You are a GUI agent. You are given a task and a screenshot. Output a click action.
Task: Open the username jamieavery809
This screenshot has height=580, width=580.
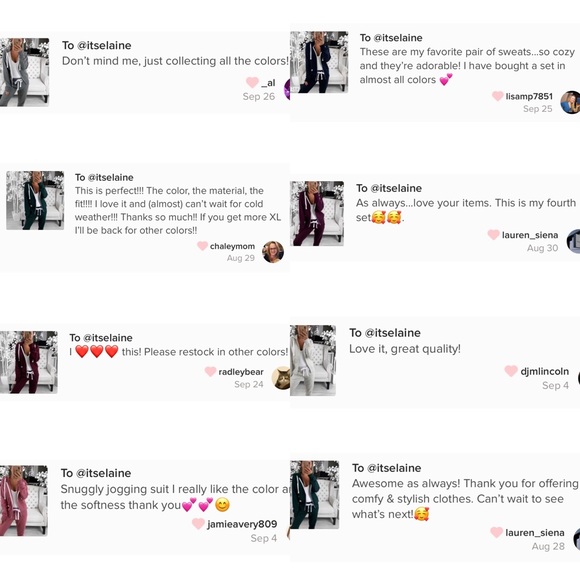pos(242,524)
